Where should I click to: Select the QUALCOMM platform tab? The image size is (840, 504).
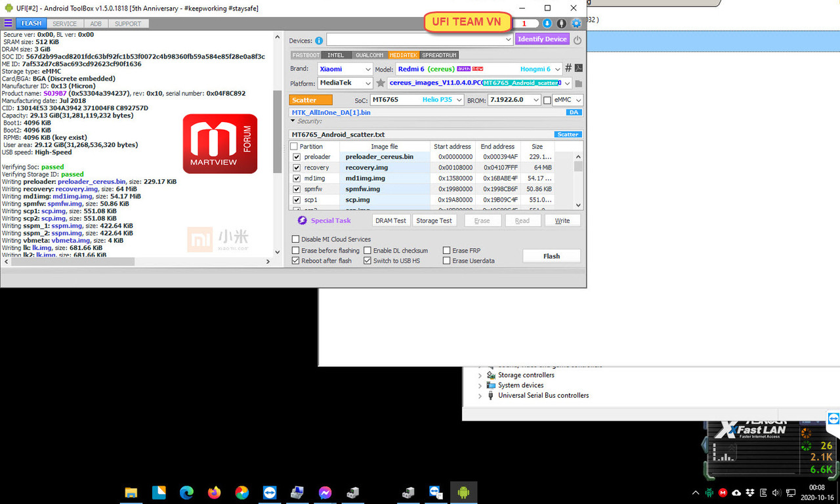(369, 55)
